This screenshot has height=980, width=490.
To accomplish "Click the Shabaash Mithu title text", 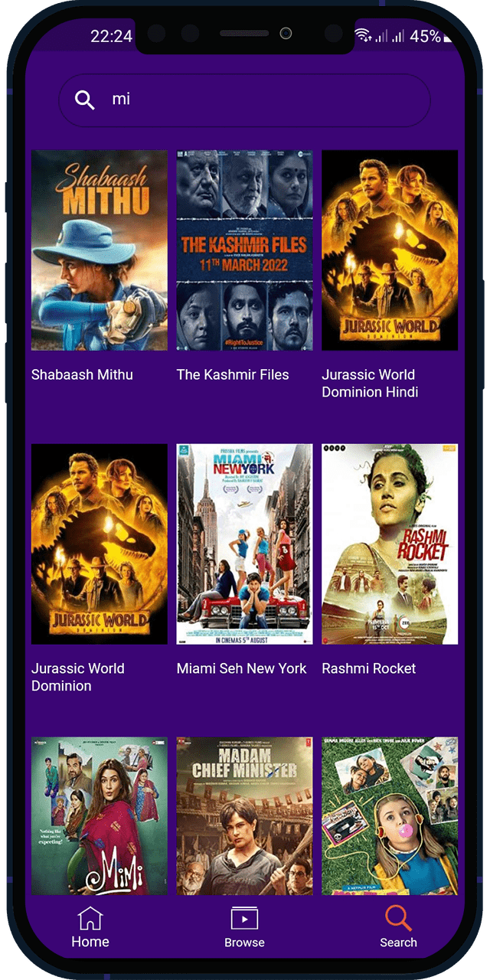I will [x=82, y=374].
